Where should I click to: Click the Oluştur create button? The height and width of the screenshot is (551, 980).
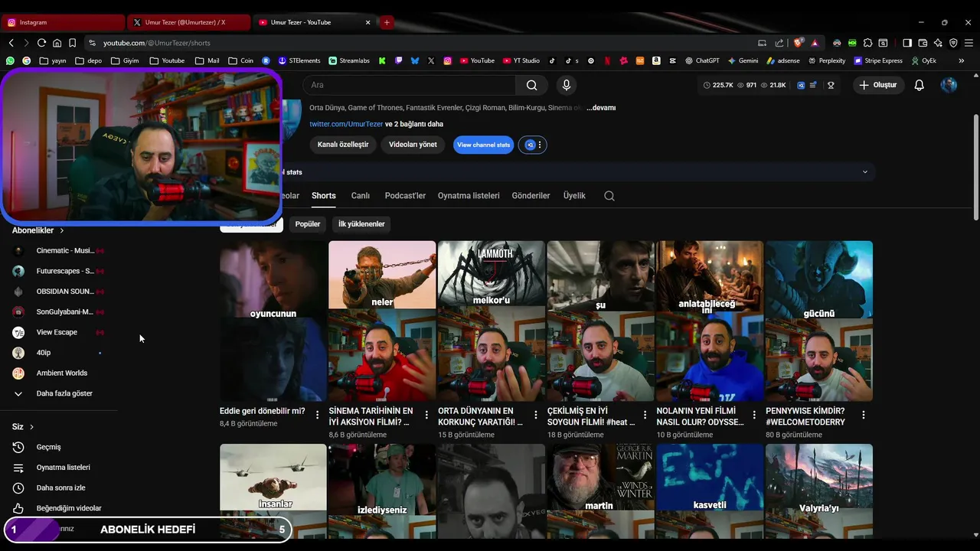pyautogui.click(x=877, y=85)
